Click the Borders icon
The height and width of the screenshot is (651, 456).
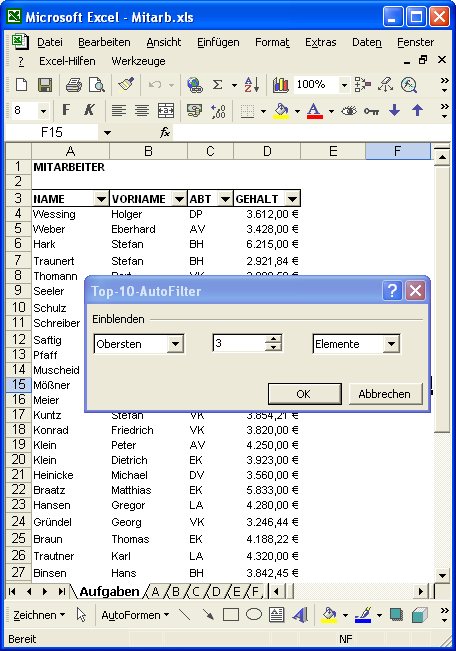tap(248, 111)
